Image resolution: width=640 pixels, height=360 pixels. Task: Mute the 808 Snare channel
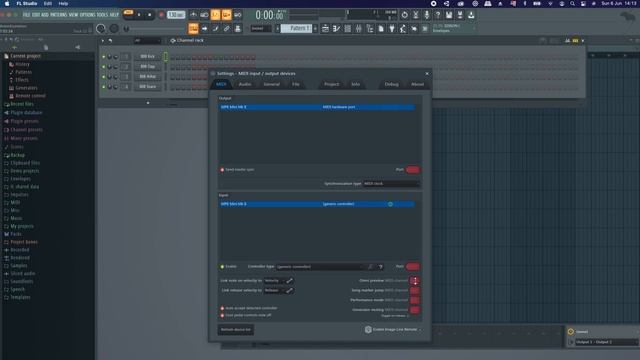(x=104, y=87)
